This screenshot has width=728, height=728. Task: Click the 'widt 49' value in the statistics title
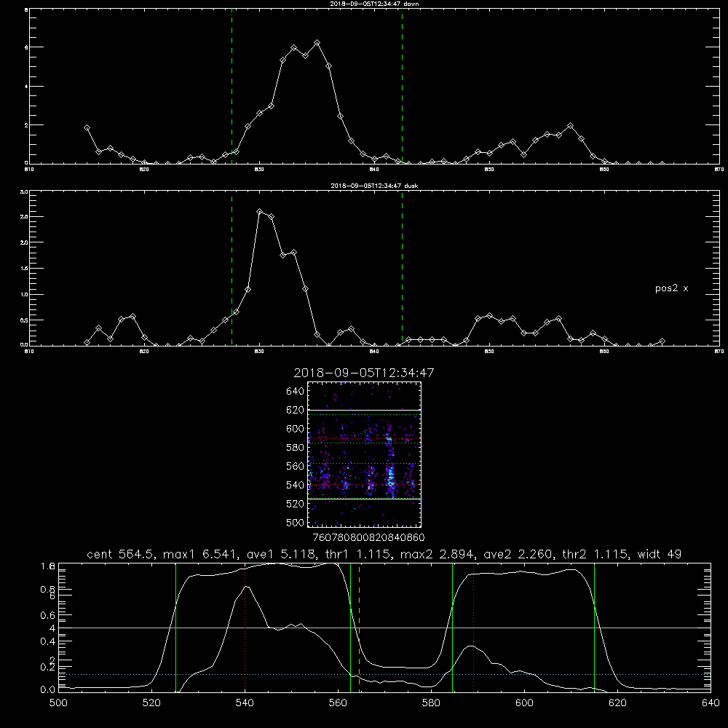660,554
